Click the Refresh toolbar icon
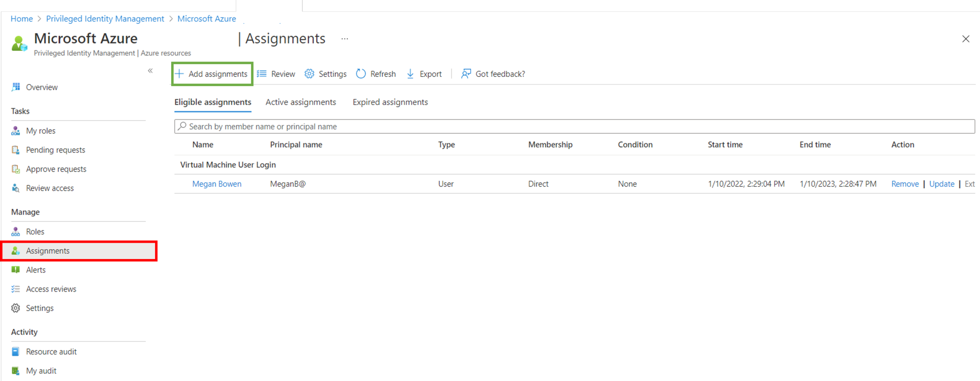The image size is (980, 381). coord(361,74)
